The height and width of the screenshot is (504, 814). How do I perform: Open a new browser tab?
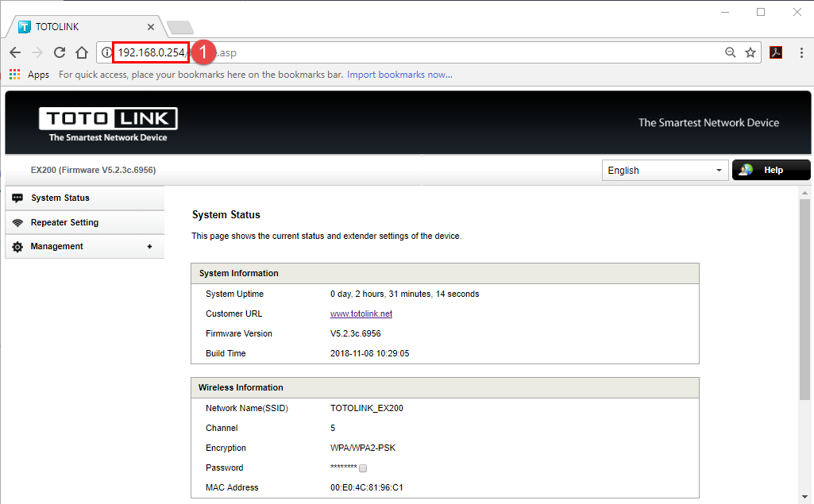(180, 27)
